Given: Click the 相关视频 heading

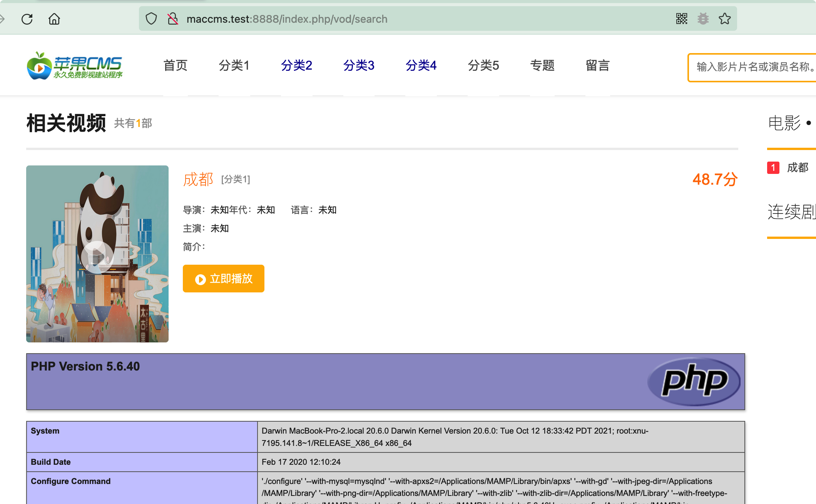Looking at the screenshot, I should [x=66, y=123].
